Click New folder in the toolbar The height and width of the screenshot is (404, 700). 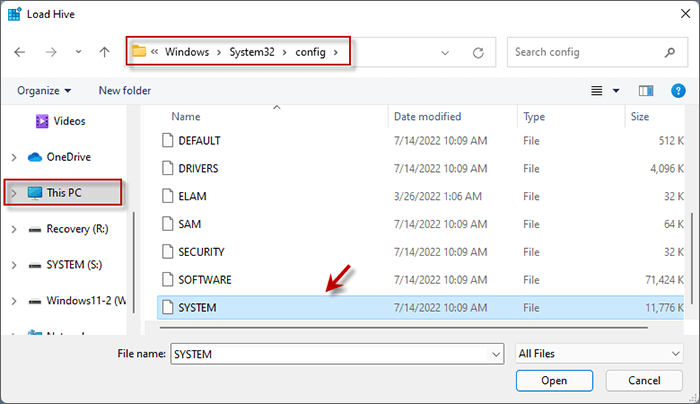(x=125, y=90)
